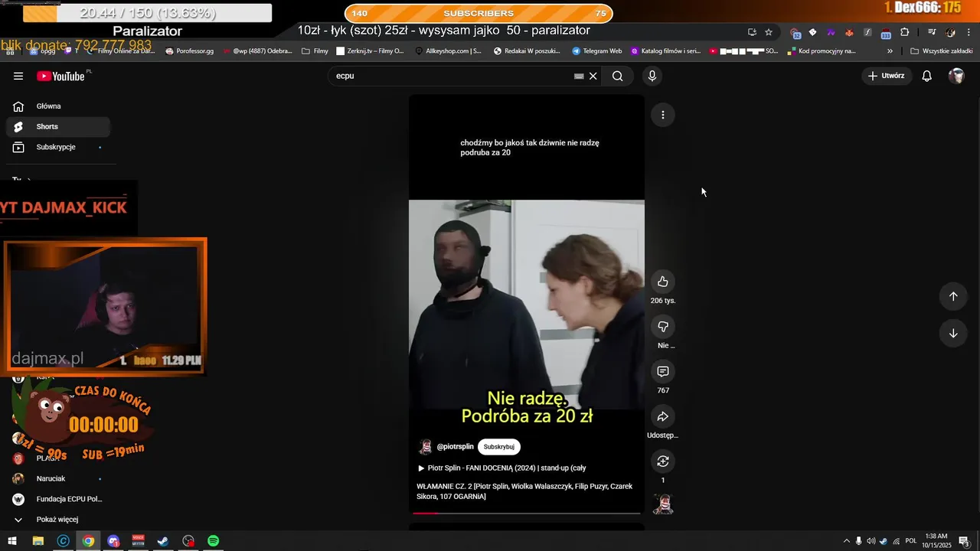Open the YouTube account avatar menu

point(956,76)
